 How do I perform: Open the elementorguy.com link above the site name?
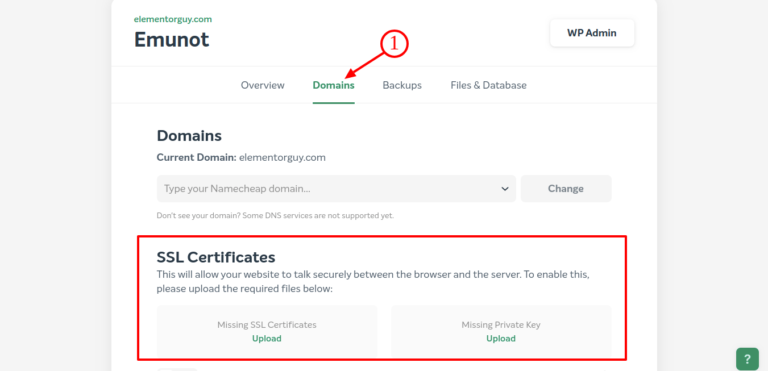(x=173, y=20)
